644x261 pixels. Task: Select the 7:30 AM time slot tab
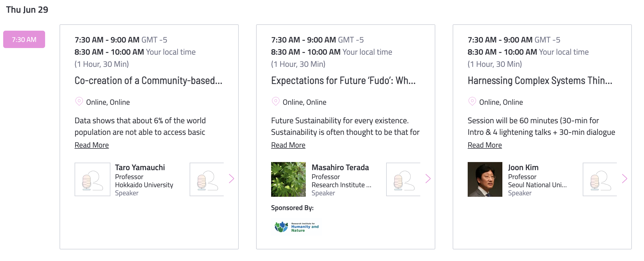(x=24, y=39)
